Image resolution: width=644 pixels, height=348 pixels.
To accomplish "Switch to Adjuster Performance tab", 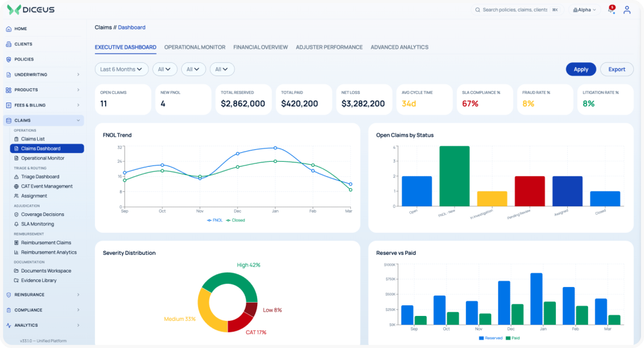I will click(329, 47).
